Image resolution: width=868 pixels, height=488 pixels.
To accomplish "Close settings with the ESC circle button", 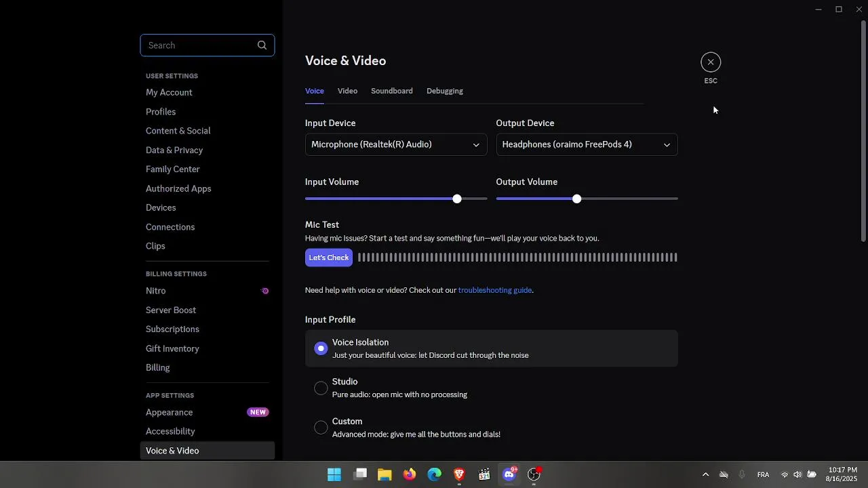I will tap(710, 62).
